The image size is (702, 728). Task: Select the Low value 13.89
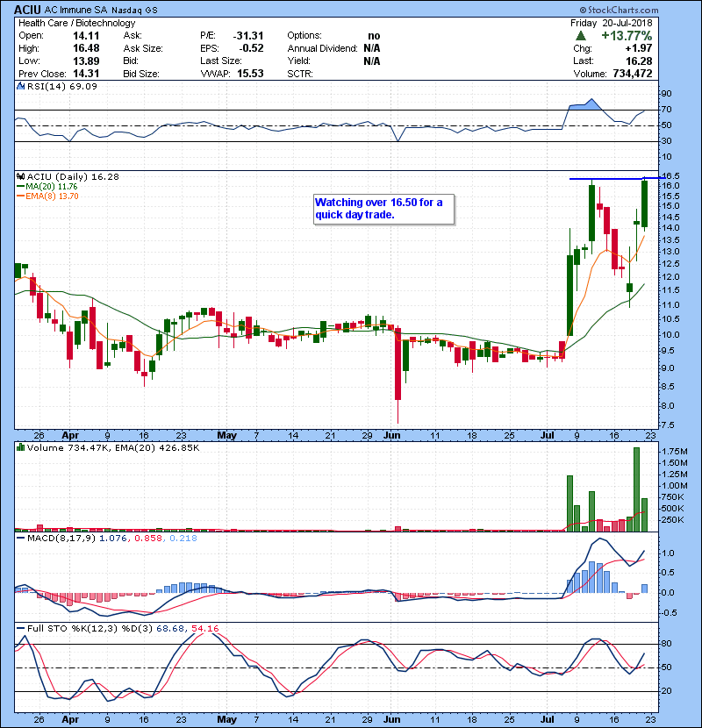click(x=86, y=61)
